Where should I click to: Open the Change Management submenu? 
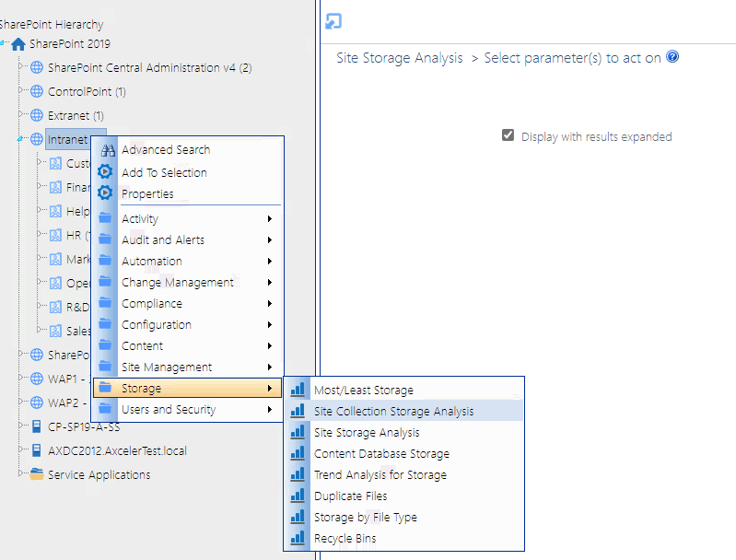point(188,282)
